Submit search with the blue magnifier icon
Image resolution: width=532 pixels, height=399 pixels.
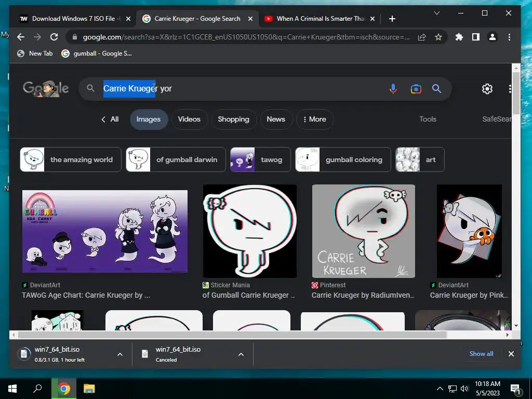coord(436,88)
